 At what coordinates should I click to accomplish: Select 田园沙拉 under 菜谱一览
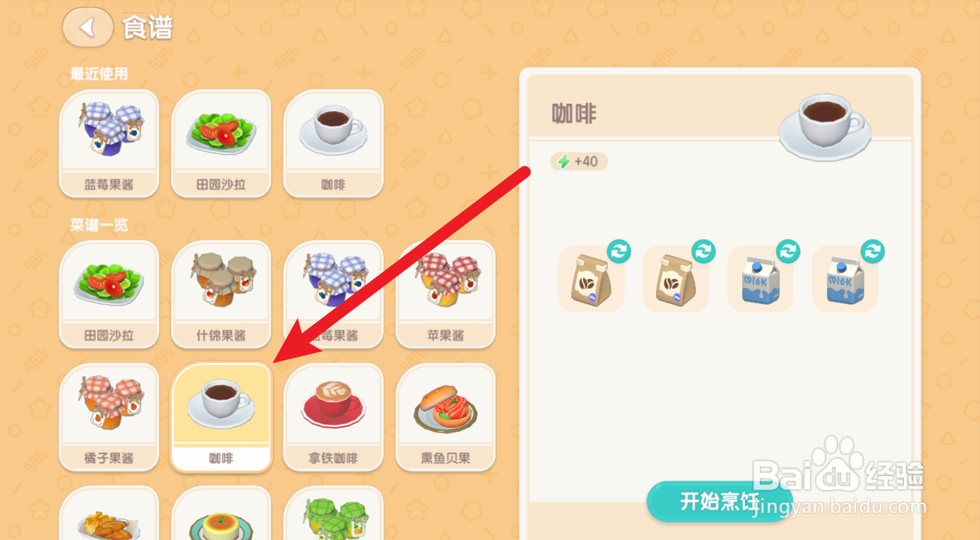pos(109,294)
